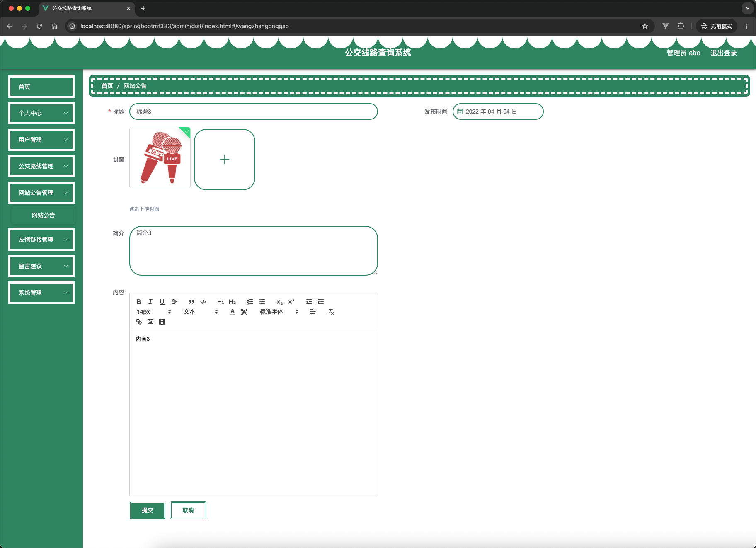This screenshot has height=548, width=756.
Task: Click the uploaded microphone cover thumbnail
Action: [160, 158]
